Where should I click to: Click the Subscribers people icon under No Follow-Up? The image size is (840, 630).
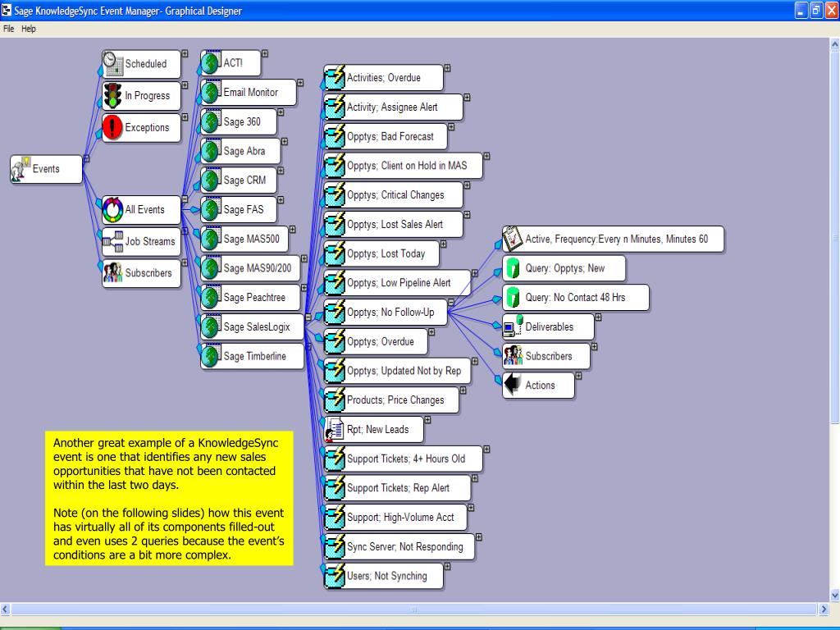[x=513, y=356]
